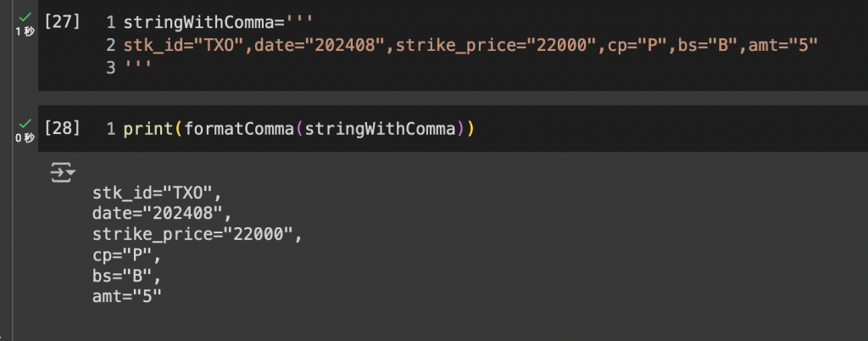The width and height of the screenshot is (868, 341).
Task: Select line number 2 in cell 27
Action: (111, 45)
